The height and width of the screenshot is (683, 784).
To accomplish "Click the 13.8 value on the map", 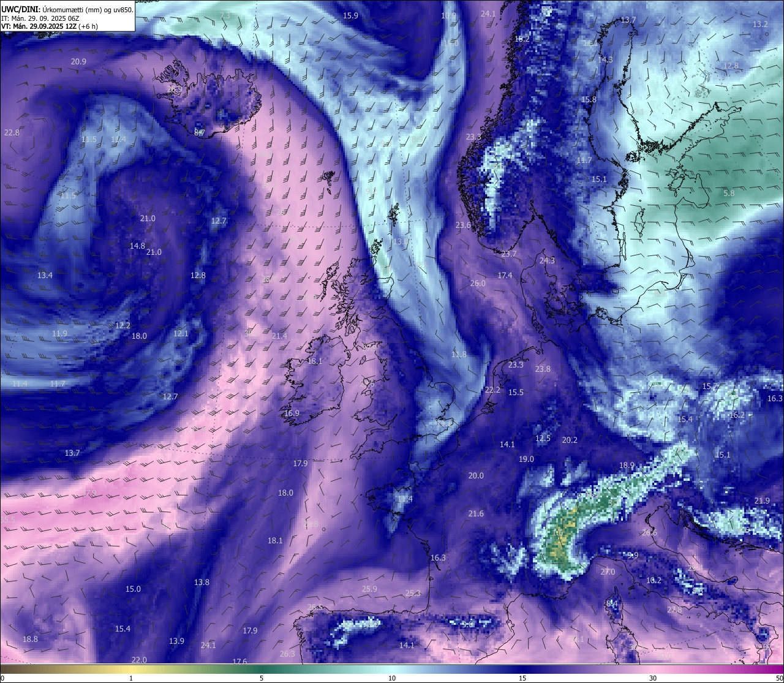I will click(x=202, y=583).
